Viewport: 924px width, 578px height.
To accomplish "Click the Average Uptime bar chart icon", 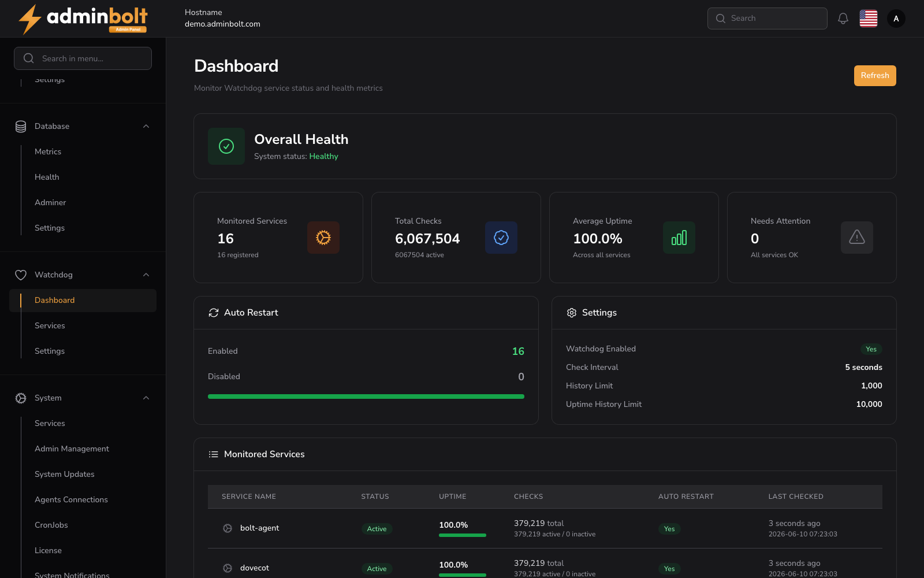I will 679,238.
